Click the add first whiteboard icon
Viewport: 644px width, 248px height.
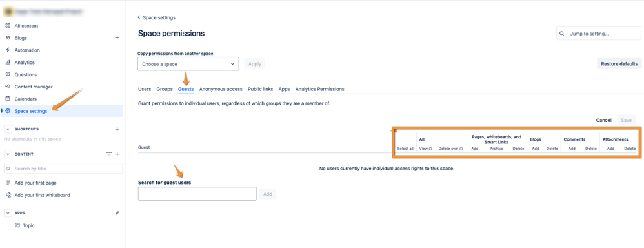tap(8, 195)
